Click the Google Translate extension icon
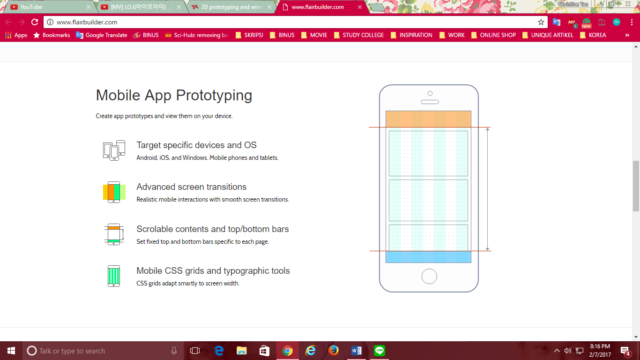Screen dimensions: 640x360 point(556,22)
